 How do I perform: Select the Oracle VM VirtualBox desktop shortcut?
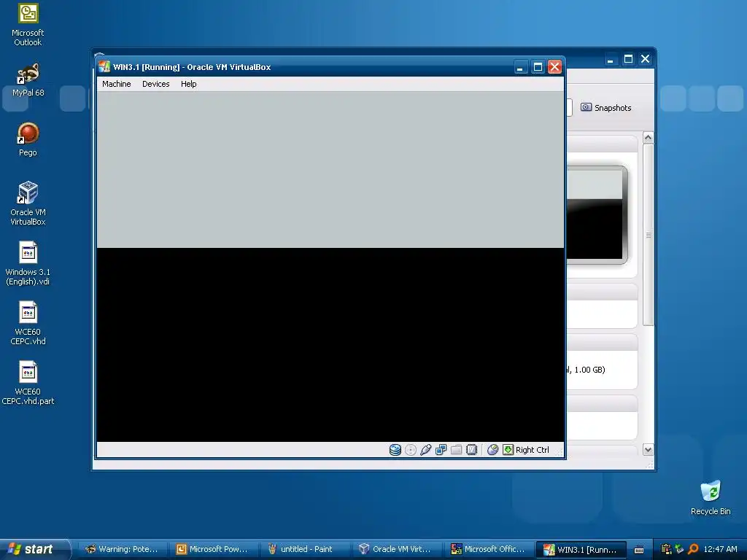point(28,203)
